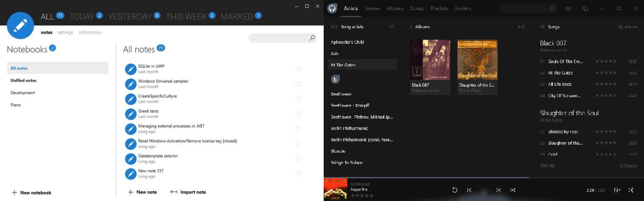
Task: Open the Albums tab in music player
Action: coord(395,8)
